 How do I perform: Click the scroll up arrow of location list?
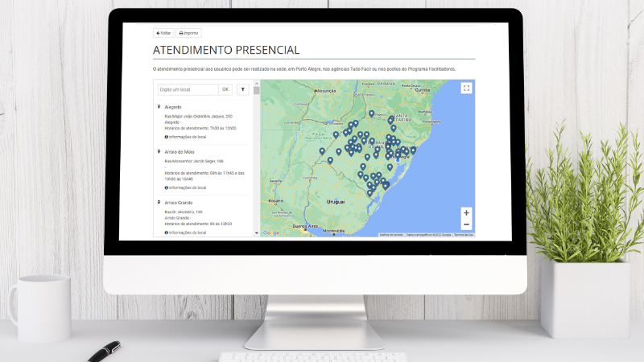coord(257,83)
